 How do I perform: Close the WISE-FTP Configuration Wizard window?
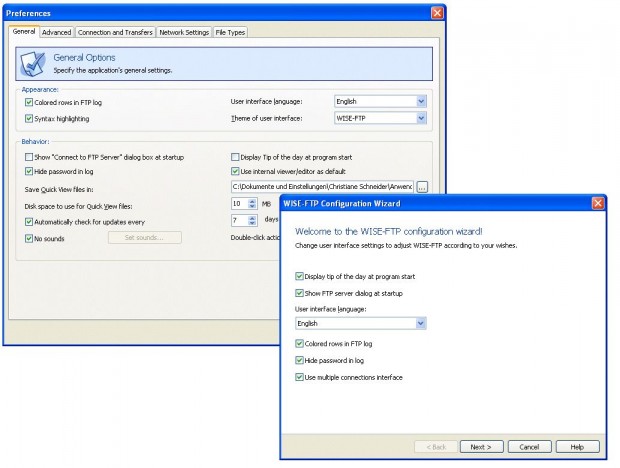(597, 204)
